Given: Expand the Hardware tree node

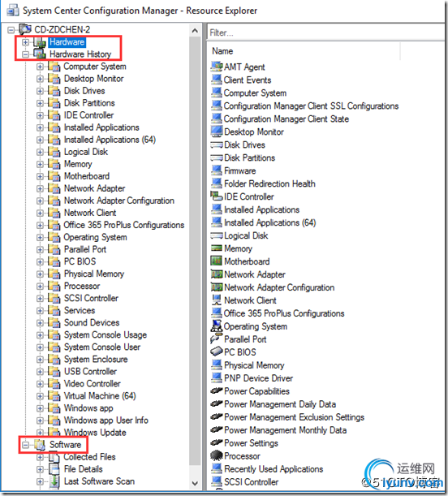Looking at the screenshot, I should click(x=25, y=42).
